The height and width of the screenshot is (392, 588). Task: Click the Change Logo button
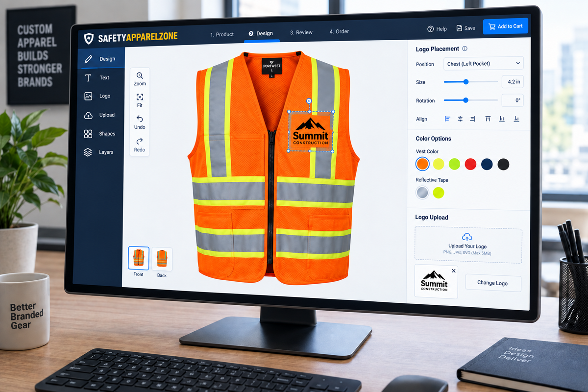point(492,283)
